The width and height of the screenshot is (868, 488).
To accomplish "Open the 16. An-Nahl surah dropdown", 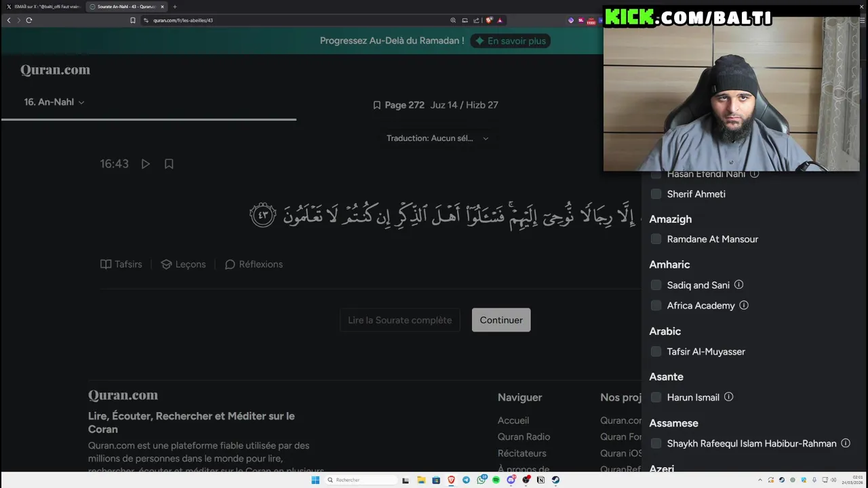I will [54, 102].
